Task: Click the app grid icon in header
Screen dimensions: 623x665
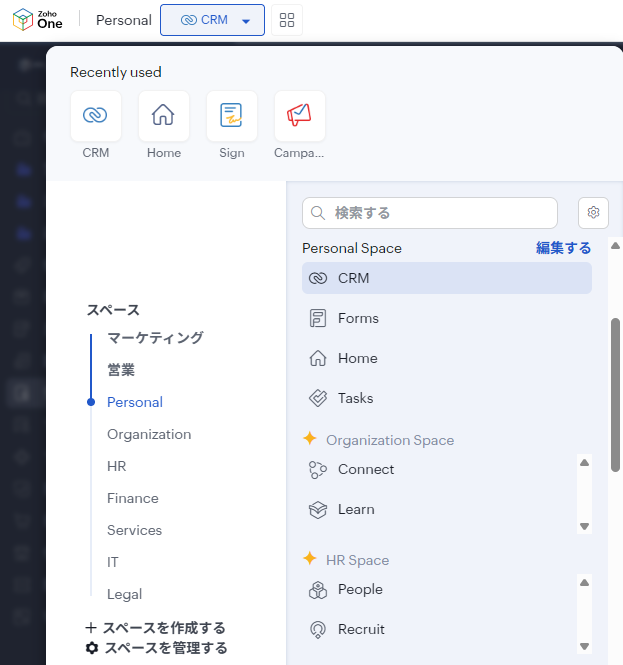Action: tap(287, 20)
